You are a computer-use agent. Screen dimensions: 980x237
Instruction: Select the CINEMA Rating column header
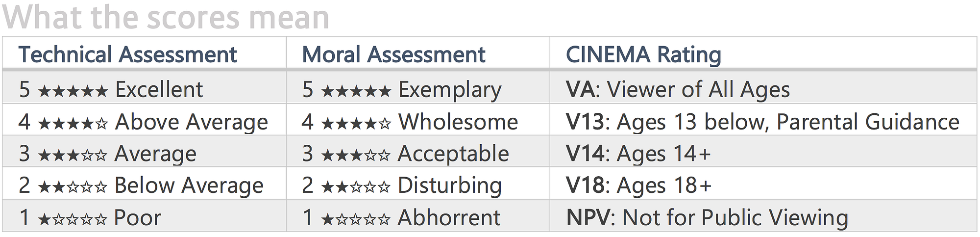point(643,54)
